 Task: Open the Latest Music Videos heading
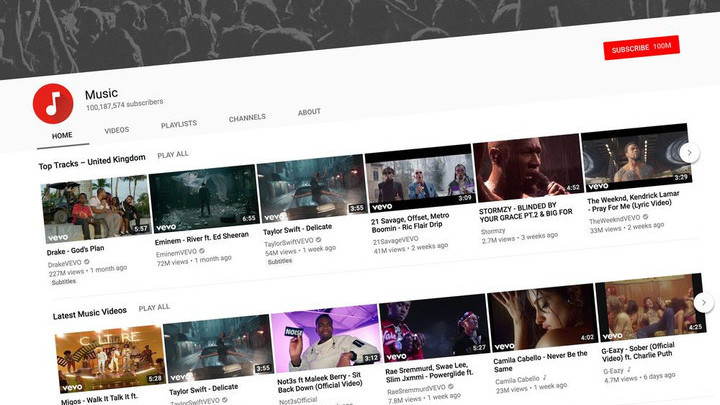point(90,313)
